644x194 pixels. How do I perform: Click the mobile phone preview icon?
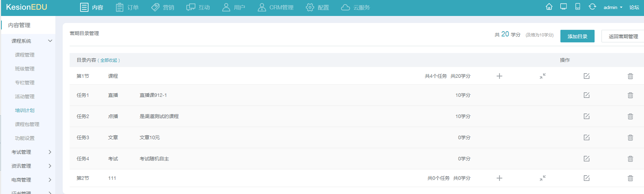(577, 7)
